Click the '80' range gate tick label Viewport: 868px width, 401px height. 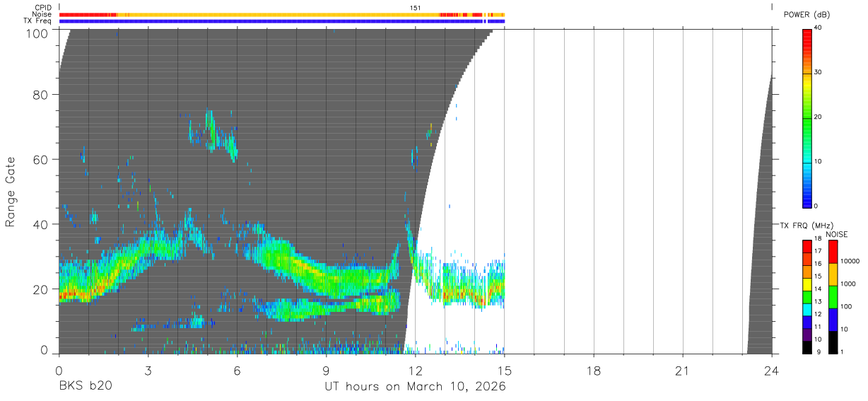[x=41, y=94]
